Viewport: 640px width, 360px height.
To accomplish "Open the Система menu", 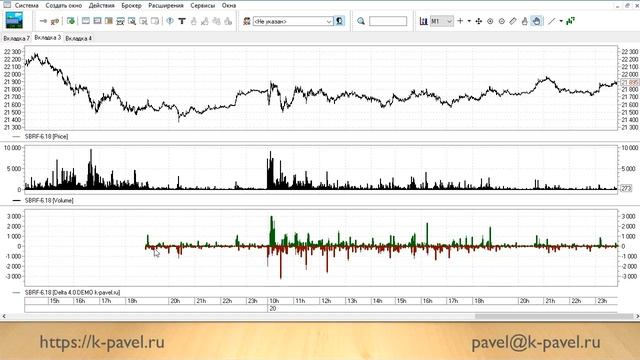I will pyautogui.click(x=27, y=5).
